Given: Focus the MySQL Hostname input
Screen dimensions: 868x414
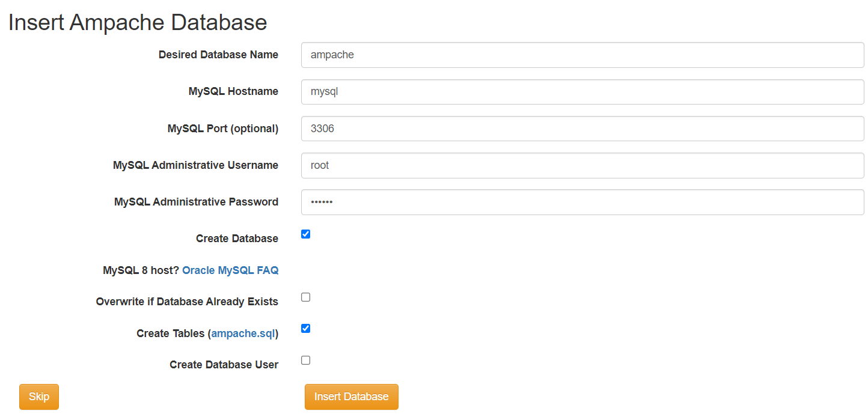Looking at the screenshot, I should [x=582, y=91].
